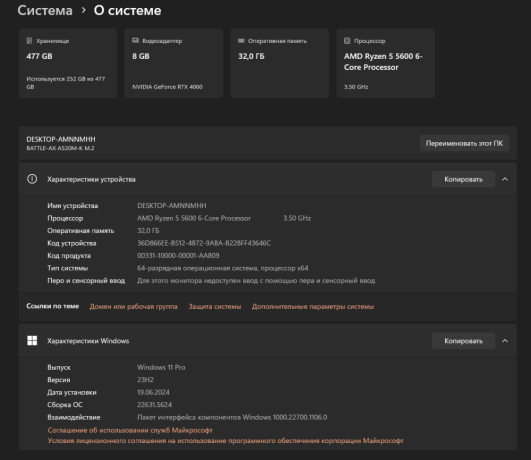531x460 pixels.
Task: Open Дополнительные параметры системы link
Action: tap(313, 307)
